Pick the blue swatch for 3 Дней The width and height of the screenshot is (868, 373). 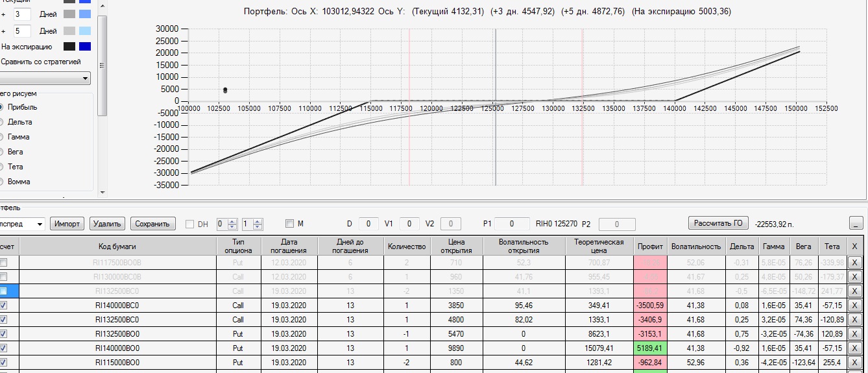[85, 14]
